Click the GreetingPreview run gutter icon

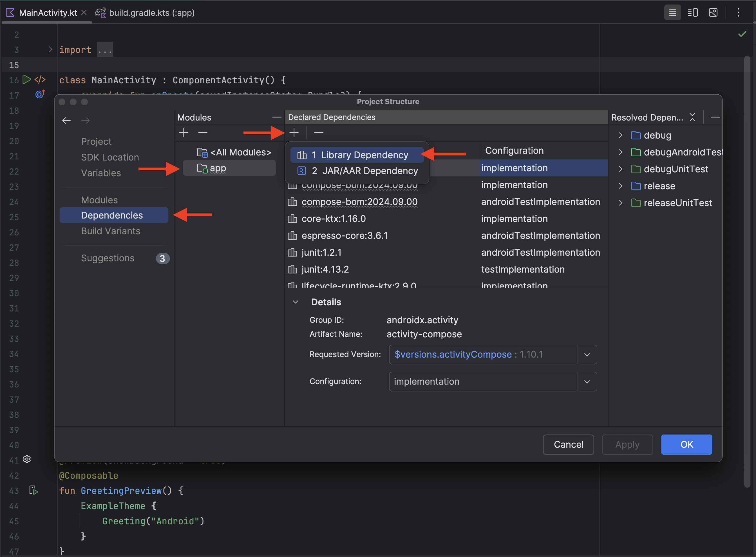click(33, 490)
